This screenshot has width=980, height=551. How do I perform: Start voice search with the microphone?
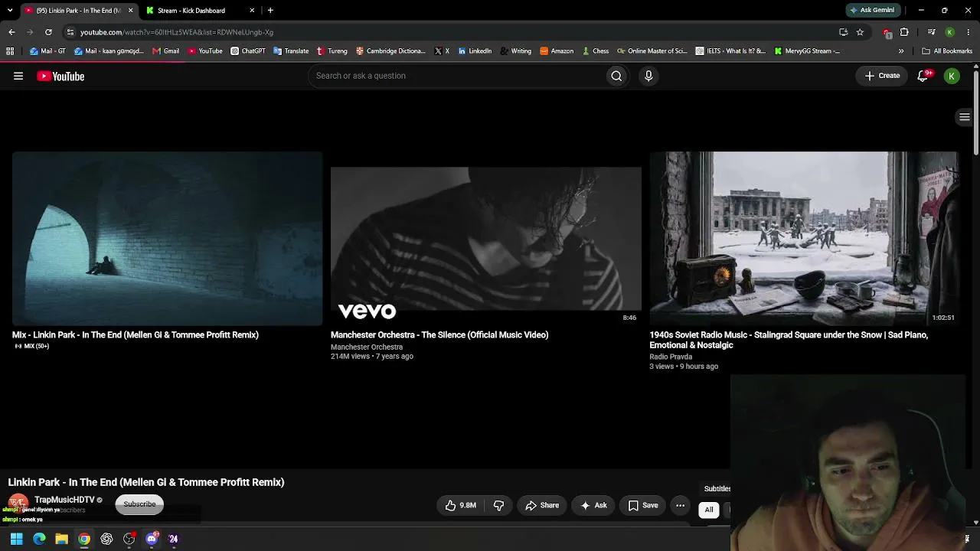click(648, 76)
